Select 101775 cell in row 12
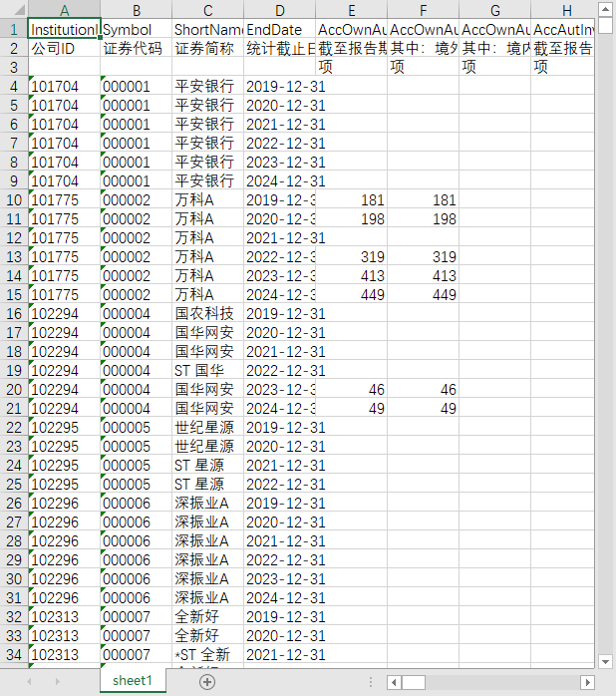The width and height of the screenshot is (616, 696). [65, 237]
